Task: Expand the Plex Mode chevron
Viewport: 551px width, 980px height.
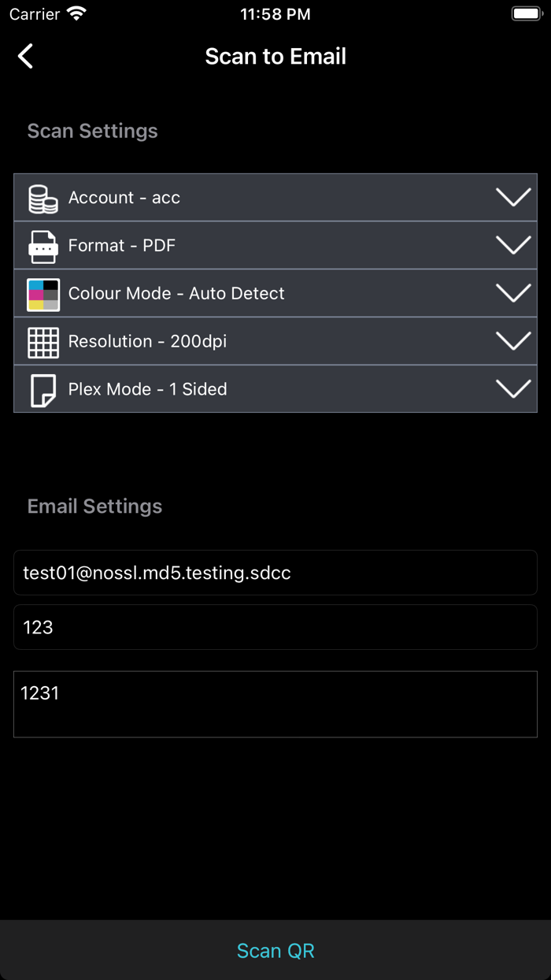Action: [x=512, y=388]
